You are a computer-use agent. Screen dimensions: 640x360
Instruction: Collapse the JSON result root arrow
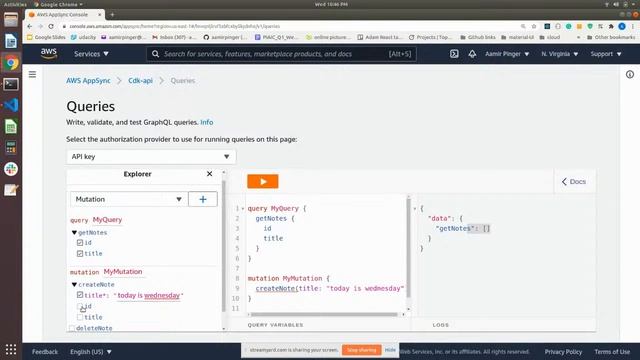[415, 209]
